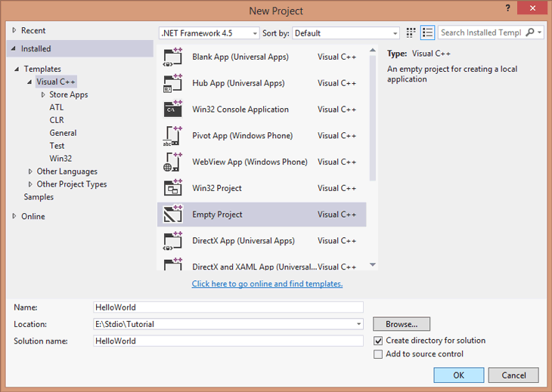Click the OK button
552x392 pixels.
coord(458,375)
